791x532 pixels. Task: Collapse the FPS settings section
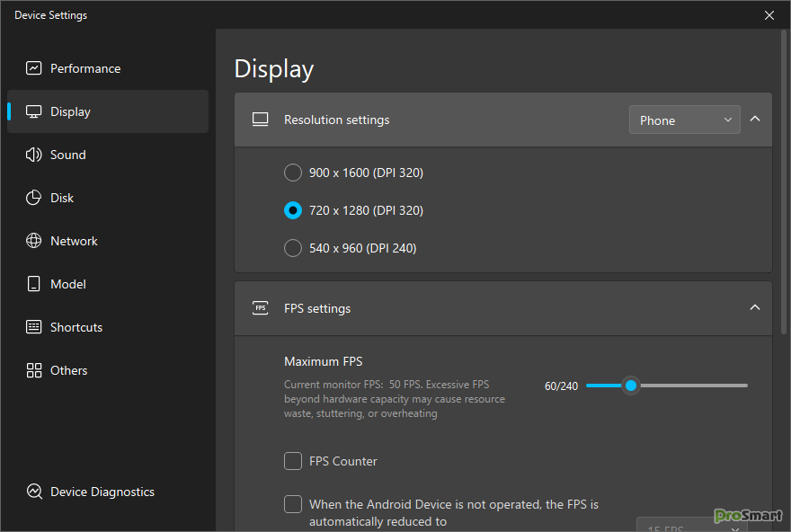coord(755,307)
